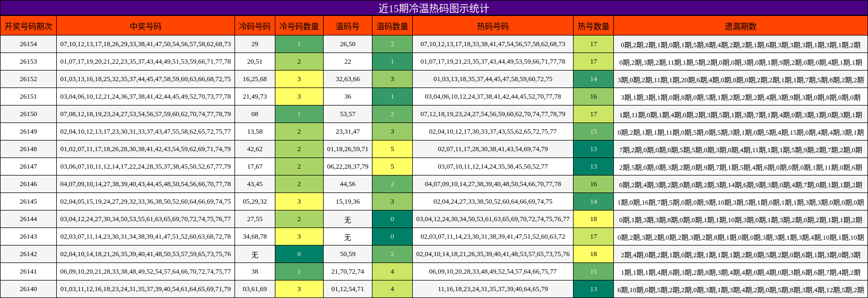Click the 热号数量 column header
Image resolution: width=868 pixels, height=298 pixels.
pos(593,26)
